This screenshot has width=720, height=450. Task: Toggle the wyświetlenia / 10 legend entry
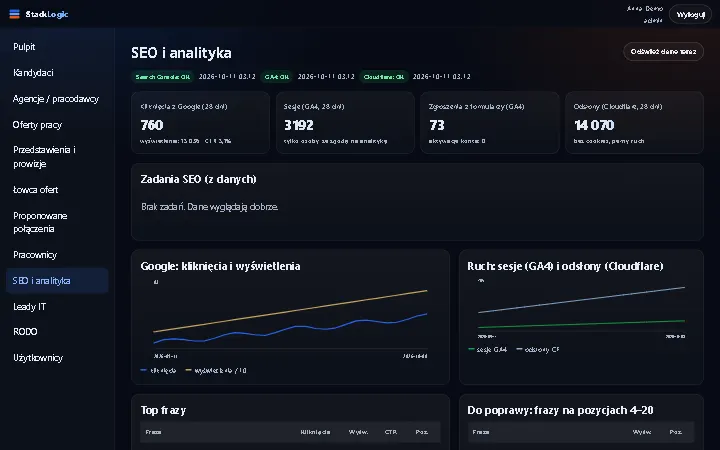click(216, 371)
